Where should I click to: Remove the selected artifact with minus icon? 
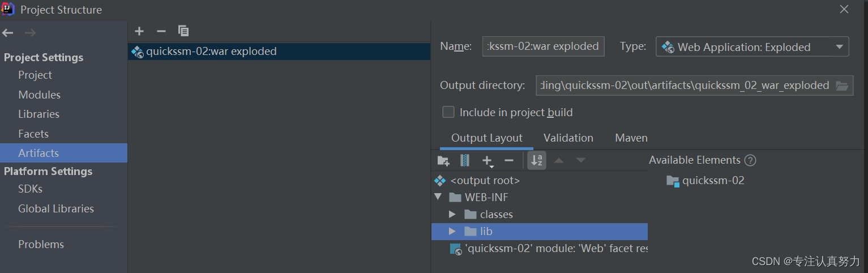pos(161,31)
